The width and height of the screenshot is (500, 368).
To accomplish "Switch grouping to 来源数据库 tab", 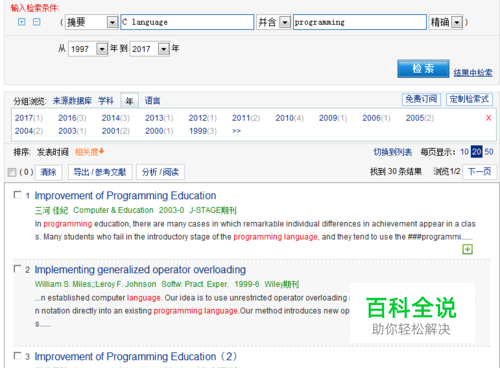I will [72, 101].
